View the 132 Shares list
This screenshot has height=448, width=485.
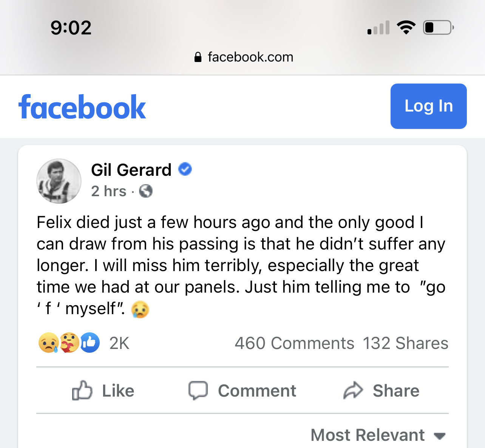(x=405, y=343)
